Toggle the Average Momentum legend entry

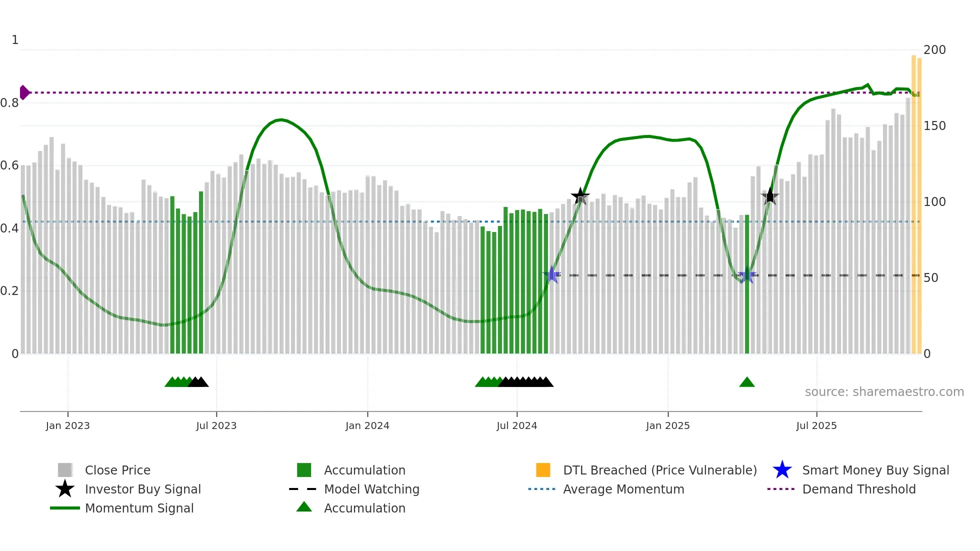pos(623,489)
